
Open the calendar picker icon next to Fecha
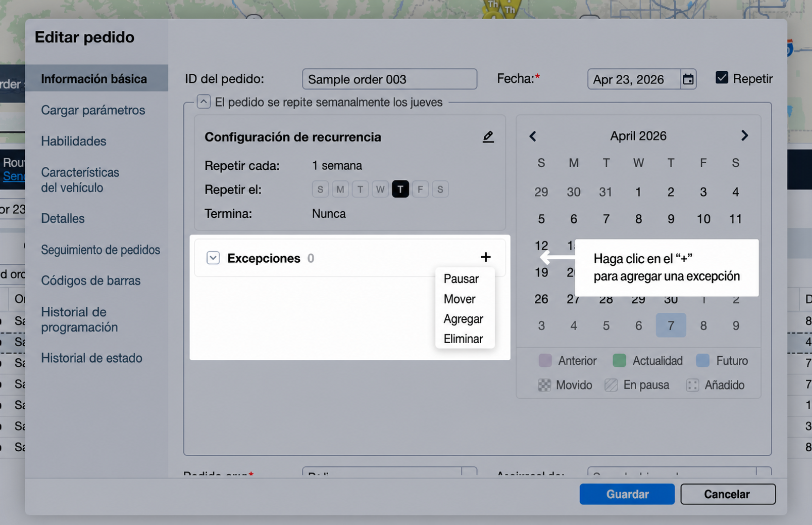point(688,79)
